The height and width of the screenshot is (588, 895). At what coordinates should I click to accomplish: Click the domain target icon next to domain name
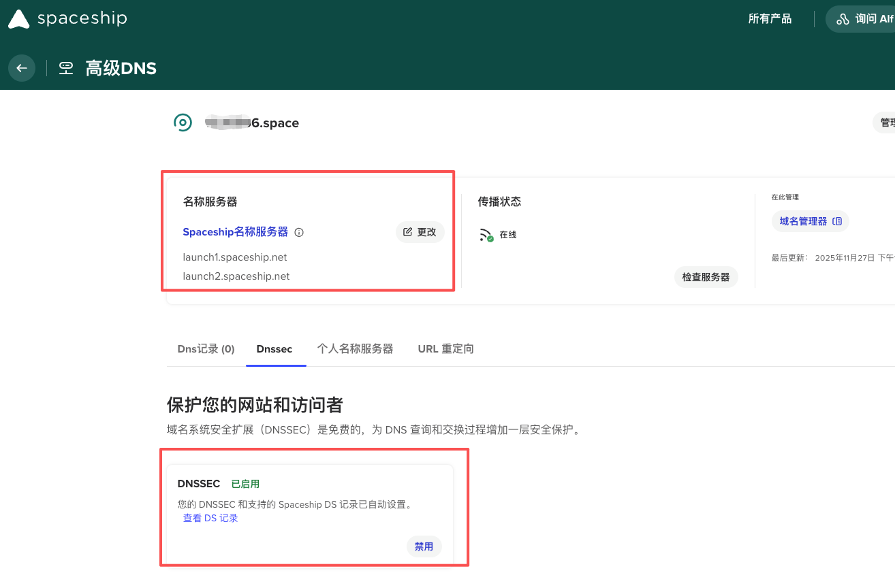183,122
